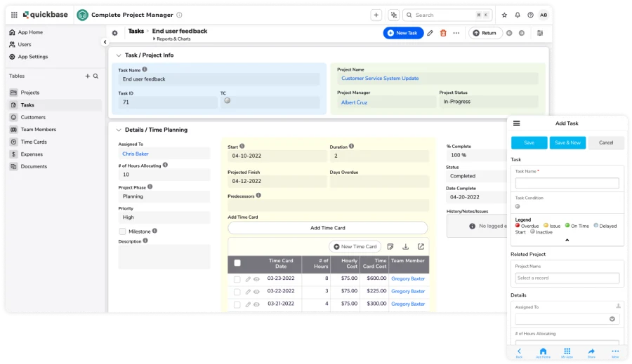Toggle the select-all time cards checkbox
Viewport: 632px width, 364px height.
point(237,263)
